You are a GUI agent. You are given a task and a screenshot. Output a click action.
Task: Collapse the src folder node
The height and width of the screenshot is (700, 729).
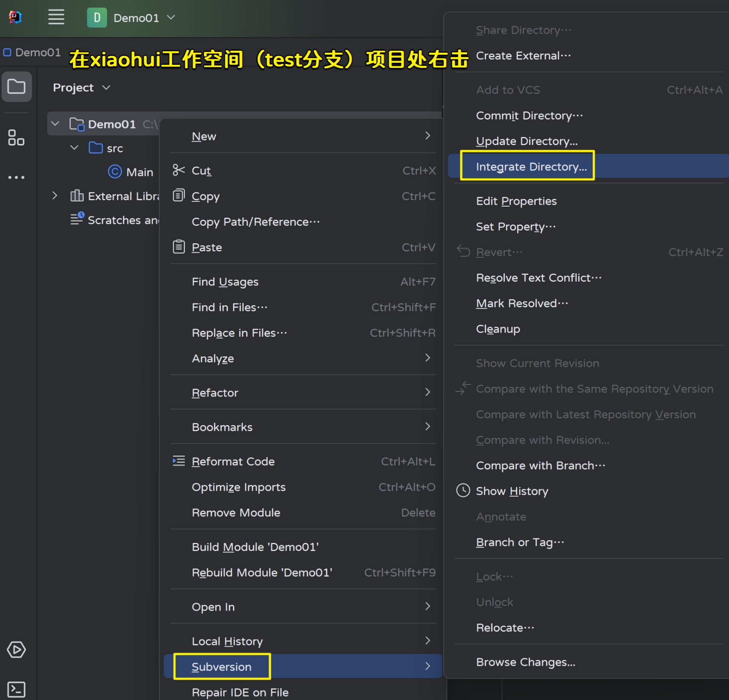click(74, 148)
